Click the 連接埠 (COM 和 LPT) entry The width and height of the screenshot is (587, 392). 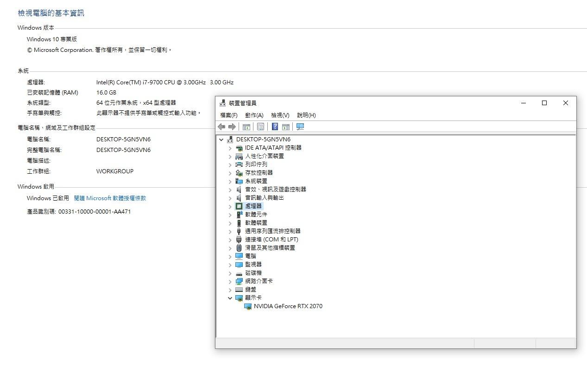click(x=272, y=239)
